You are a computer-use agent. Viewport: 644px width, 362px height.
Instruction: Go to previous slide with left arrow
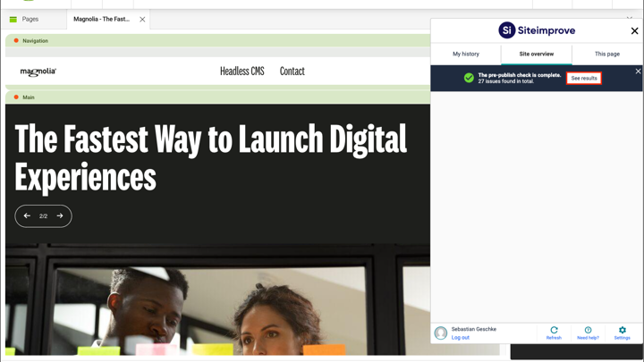(27, 215)
